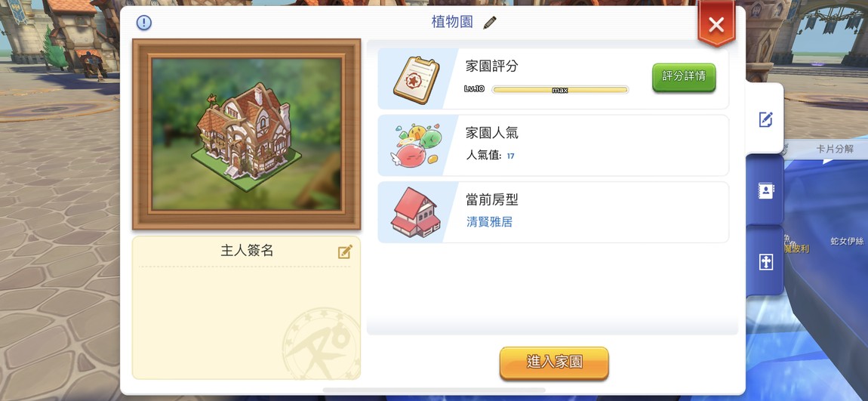Click the bottom horizontal scroll handle
868x401 pixels.
pos(433,390)
